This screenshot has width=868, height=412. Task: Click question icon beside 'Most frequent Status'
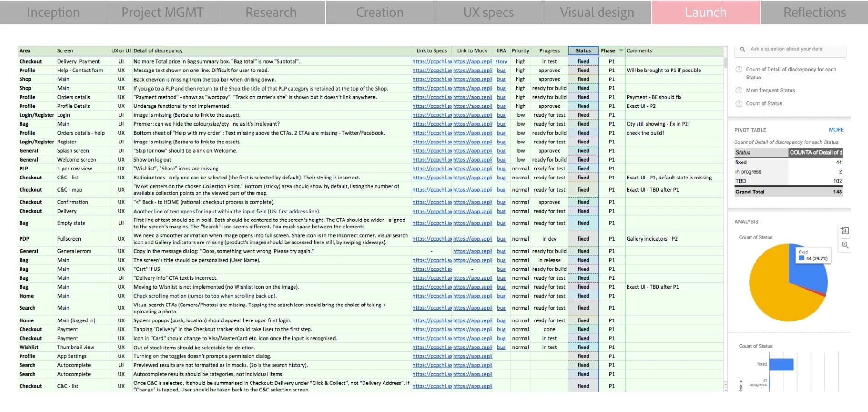click(739, 91)
